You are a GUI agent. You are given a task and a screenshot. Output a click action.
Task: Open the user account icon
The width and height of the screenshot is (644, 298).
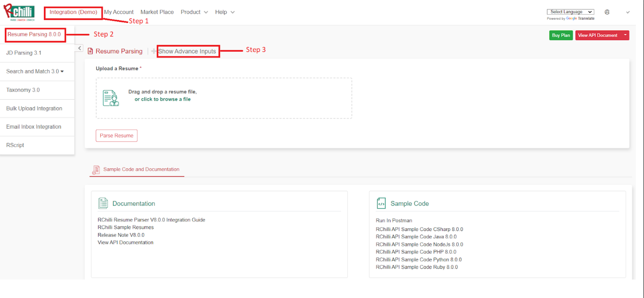(607, 12)
